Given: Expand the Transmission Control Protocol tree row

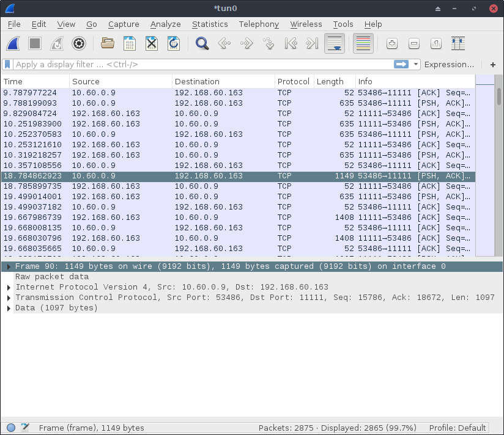Looking at the screenshot, I should click(x=9, y=298).
